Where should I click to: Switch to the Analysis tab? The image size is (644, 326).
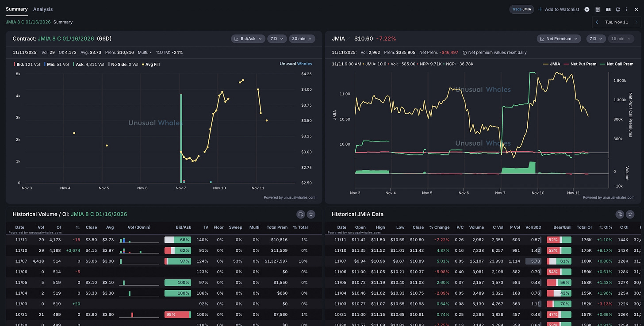point(43,9)
